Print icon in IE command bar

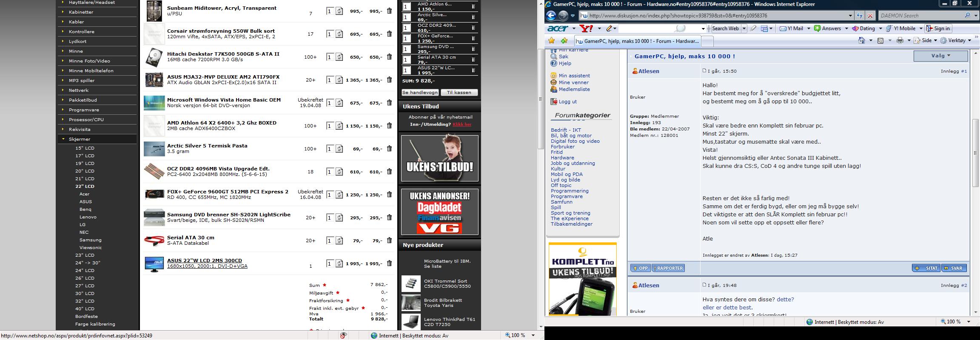coord(900,40)
